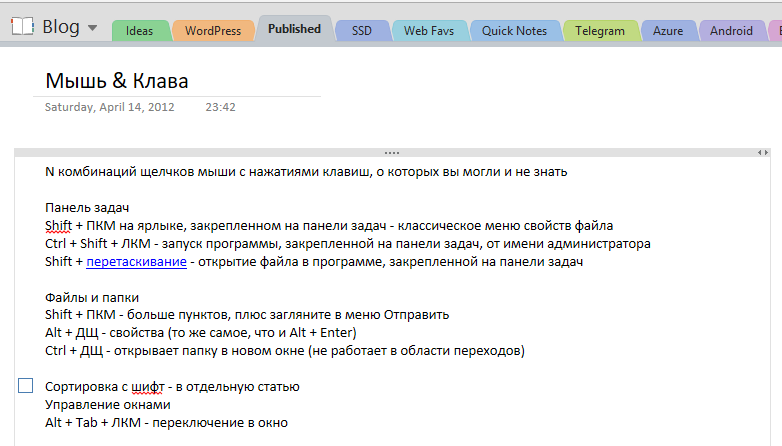Select the SSD section tab

361,31
